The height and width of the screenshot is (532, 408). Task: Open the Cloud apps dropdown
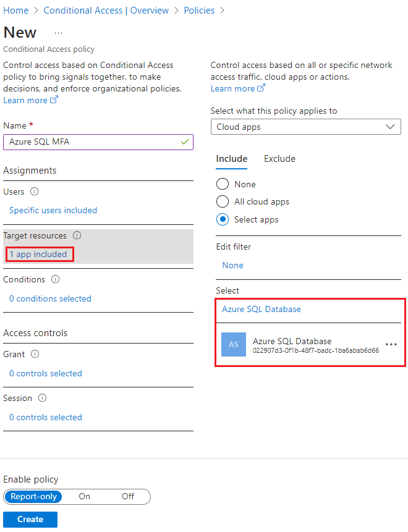click(305, 126)
